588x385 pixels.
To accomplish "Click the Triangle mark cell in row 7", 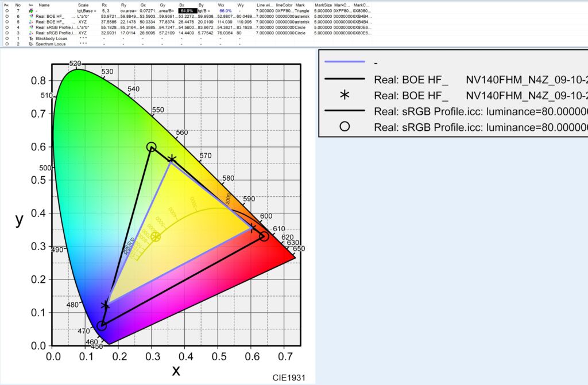I will click(302, 11).
